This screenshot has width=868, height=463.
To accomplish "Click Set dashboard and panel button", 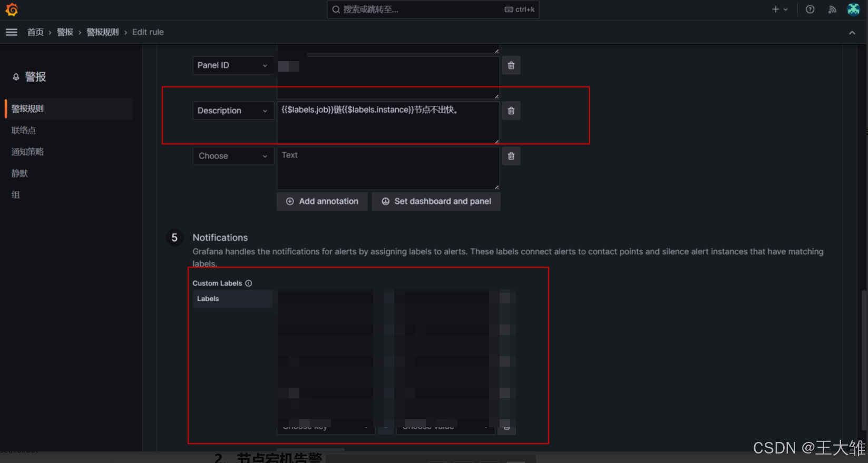I will [436, 201].
